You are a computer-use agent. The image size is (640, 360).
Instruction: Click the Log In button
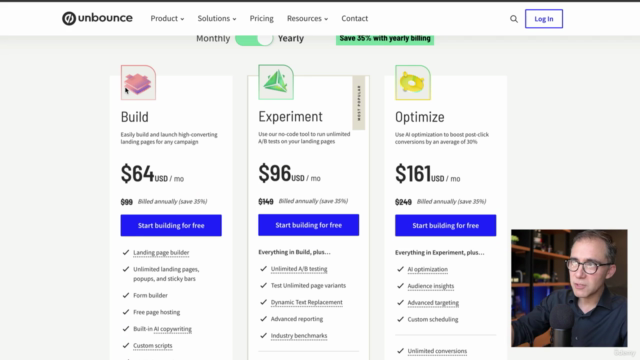[544, 19]
